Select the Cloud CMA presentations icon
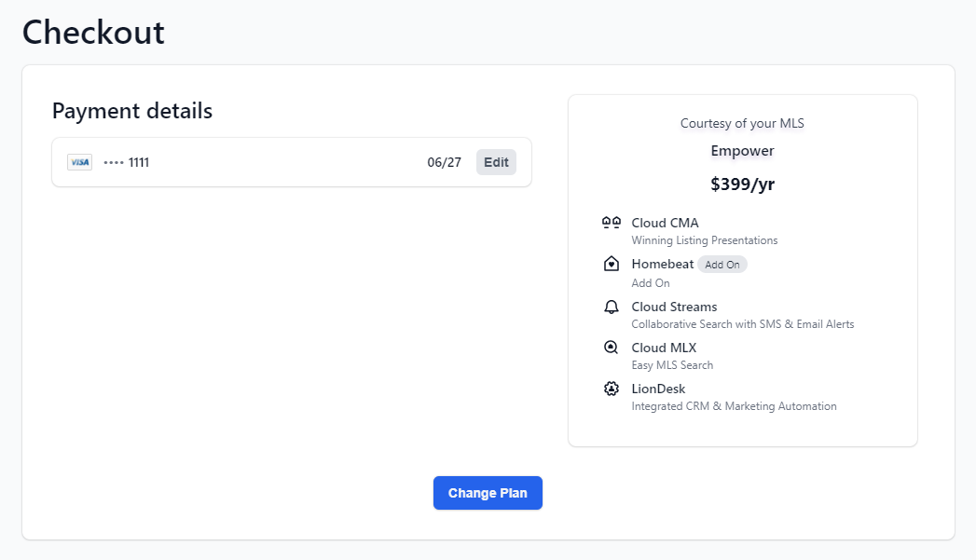Screen dimensions: 976x560 (611, 222)
